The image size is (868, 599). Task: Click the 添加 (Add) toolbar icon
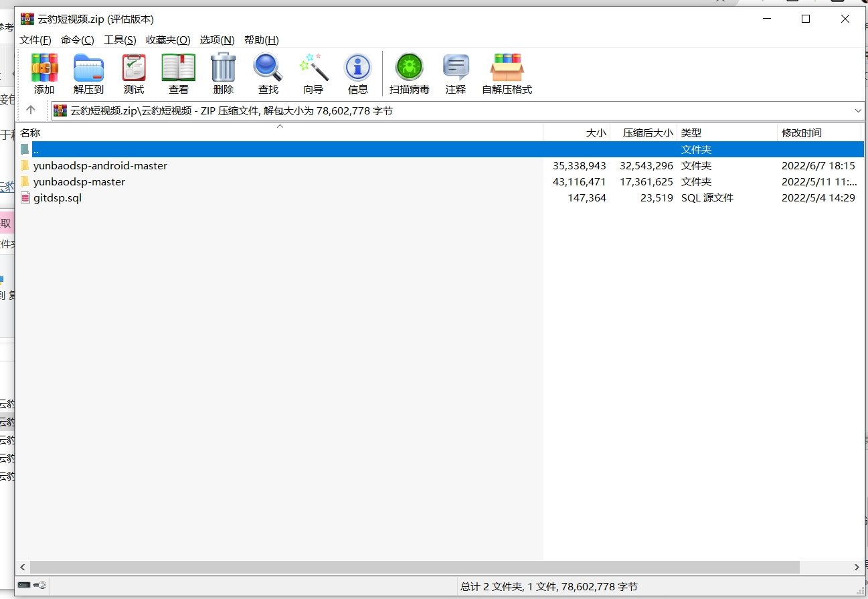click(44, 69)
